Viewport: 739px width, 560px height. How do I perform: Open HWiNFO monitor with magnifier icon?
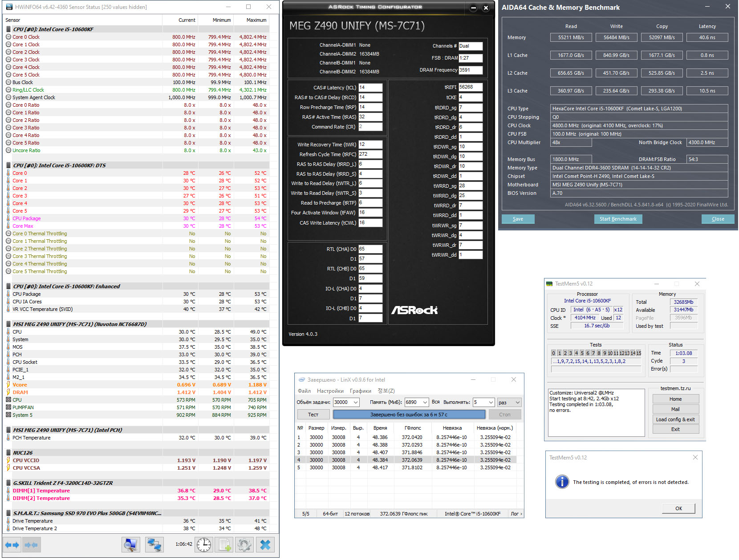click(x=131, y=545)
